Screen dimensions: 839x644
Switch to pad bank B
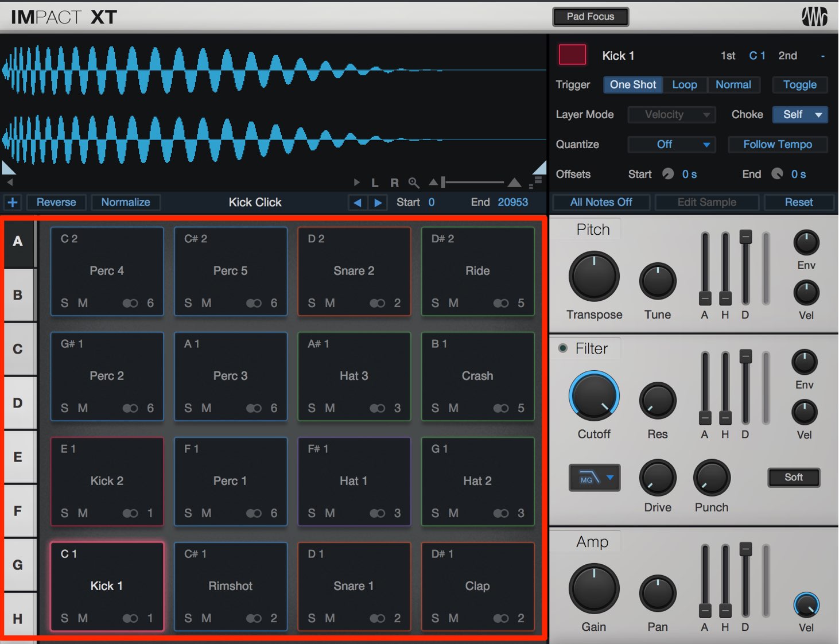[x=18, y=295]
